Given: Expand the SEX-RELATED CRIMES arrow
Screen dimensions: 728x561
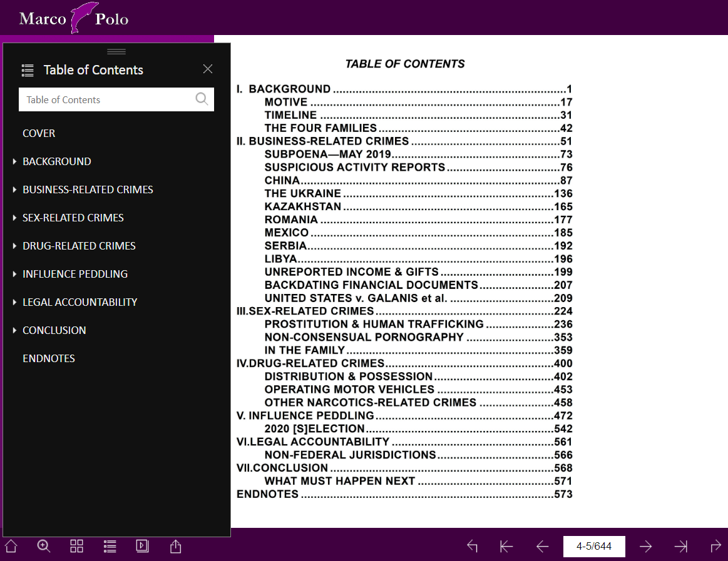Looking at the screenshot, I should click(x=14, y=218).
